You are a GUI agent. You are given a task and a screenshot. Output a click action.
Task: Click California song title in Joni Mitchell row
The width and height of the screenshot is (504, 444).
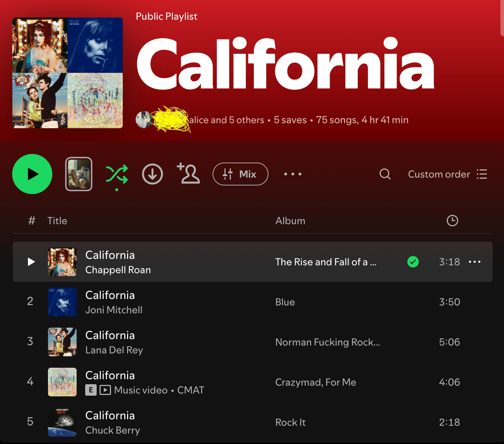tap(110, 295)
